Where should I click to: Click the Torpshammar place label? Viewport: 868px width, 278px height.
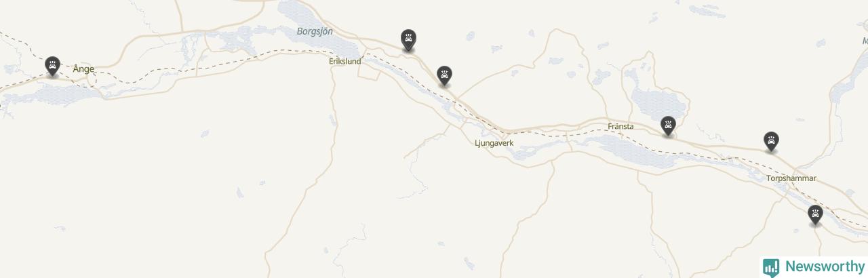[791, 178]
